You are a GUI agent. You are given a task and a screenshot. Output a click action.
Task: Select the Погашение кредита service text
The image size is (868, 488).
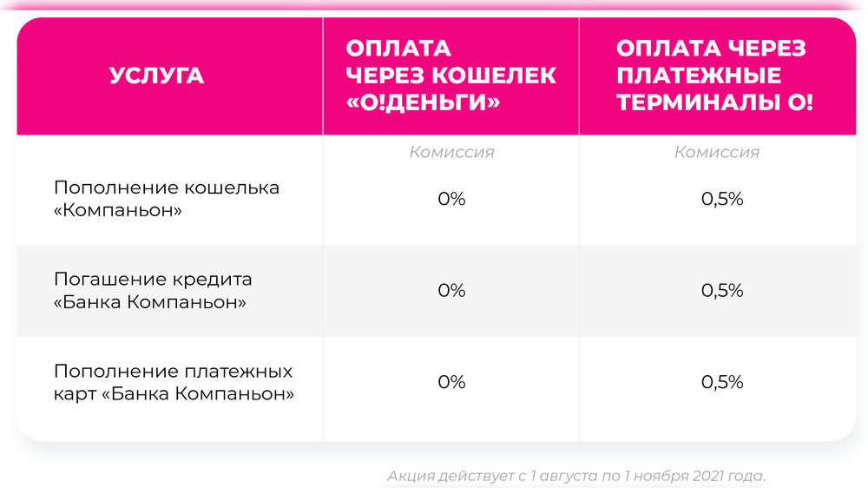(x=153, y=280)
